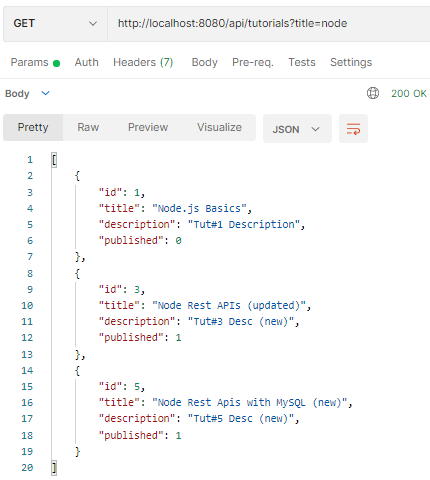Viewport: 430px width, 480px height.
Task: Click the 200 OK status text
Action: point(409,93)
